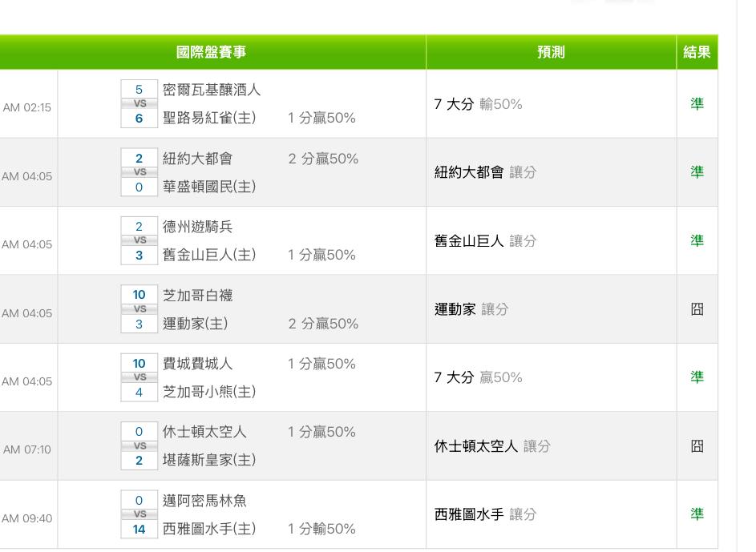
Task: Click the 2 分贏50% handicap beside 紐約大都會
Action: coord(323,159)
